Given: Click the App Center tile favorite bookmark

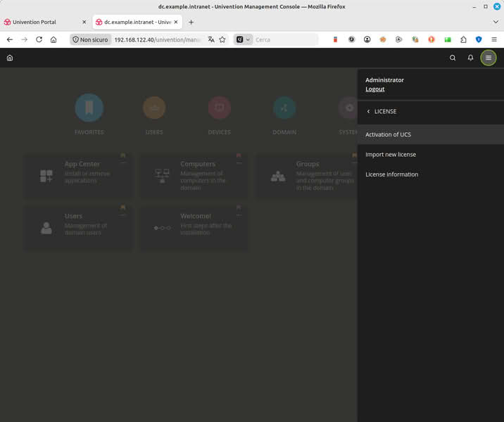Looking at the screenshot, I should tap(122, 155).
